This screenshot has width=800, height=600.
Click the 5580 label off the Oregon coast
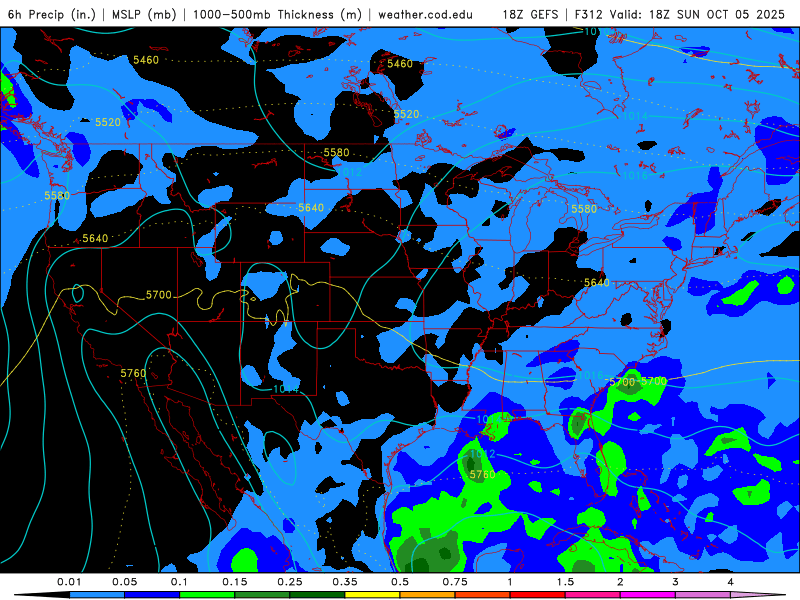pos(57,196)
